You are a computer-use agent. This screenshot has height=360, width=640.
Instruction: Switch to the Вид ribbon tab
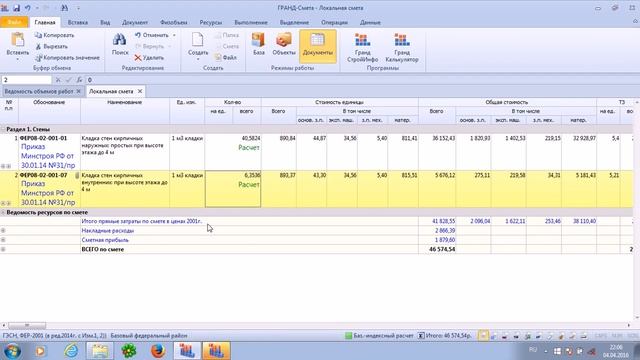pos(105,22)
